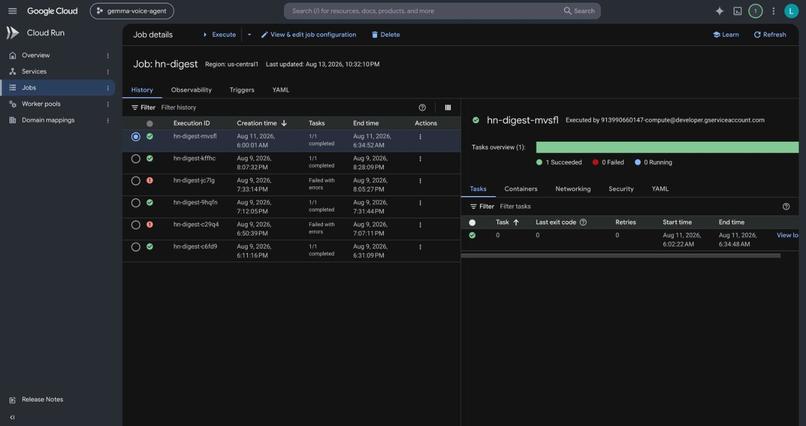
Task: Click the Execute button
Action: pyautogui.click(x=219, y=34)
